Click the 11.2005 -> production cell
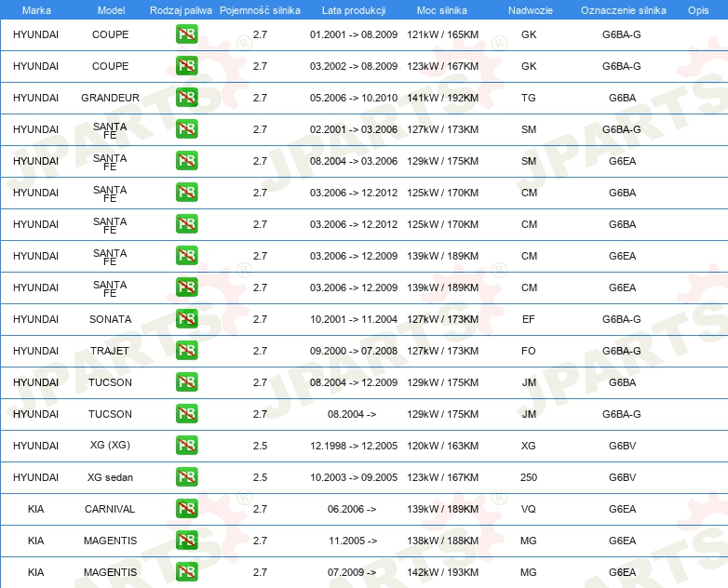Image resolution: width=728 pixels, height=588 pixels. tap(353, 541)
